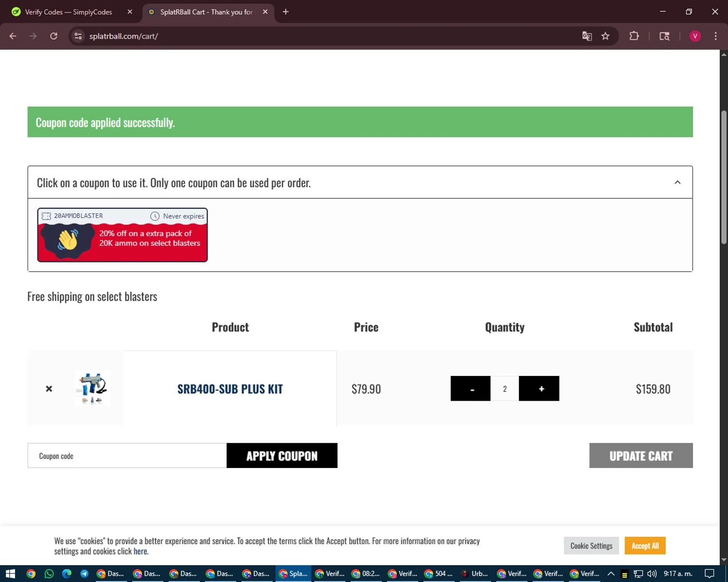728x582 pixels.
Task: Open the SRB400-SUB PLUS KIT product link
Action: pos(230,389)
